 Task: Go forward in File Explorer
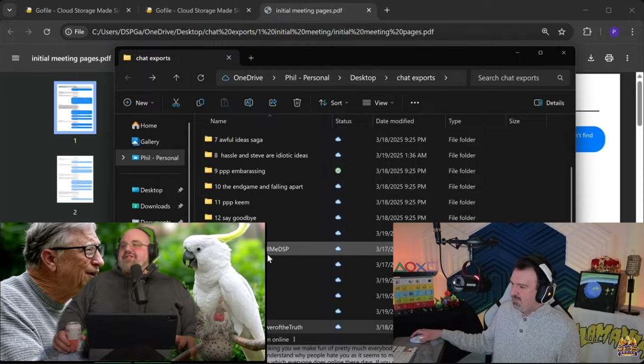[152, 78]
